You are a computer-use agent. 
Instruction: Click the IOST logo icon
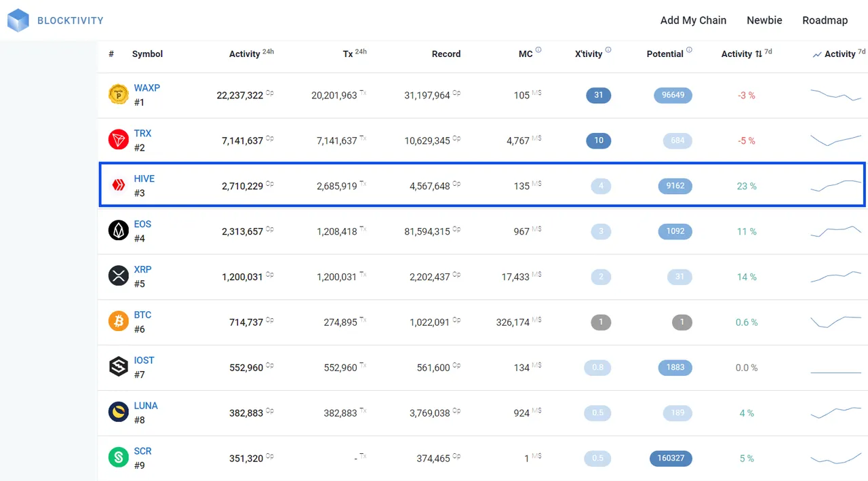coord(119,367)
